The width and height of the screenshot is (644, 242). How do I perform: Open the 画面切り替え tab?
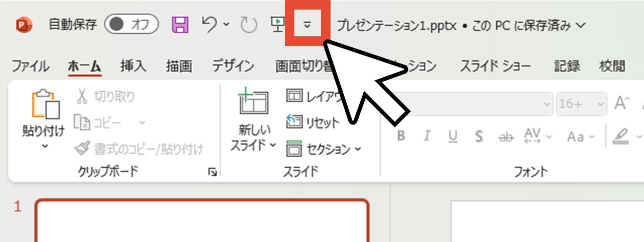point(303,66)
